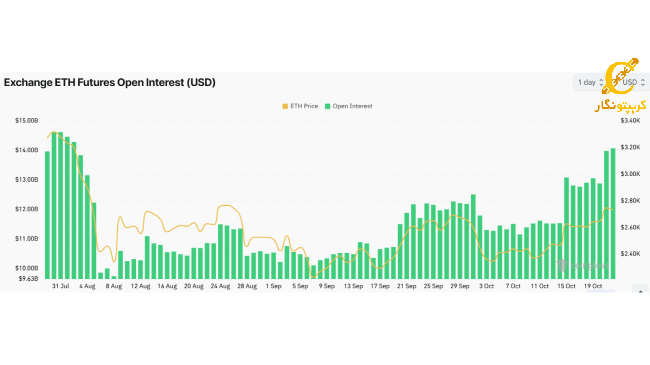650x365 pixels.
Task: Click the scroll-to-top arrow button
Action: pos(640,290)
